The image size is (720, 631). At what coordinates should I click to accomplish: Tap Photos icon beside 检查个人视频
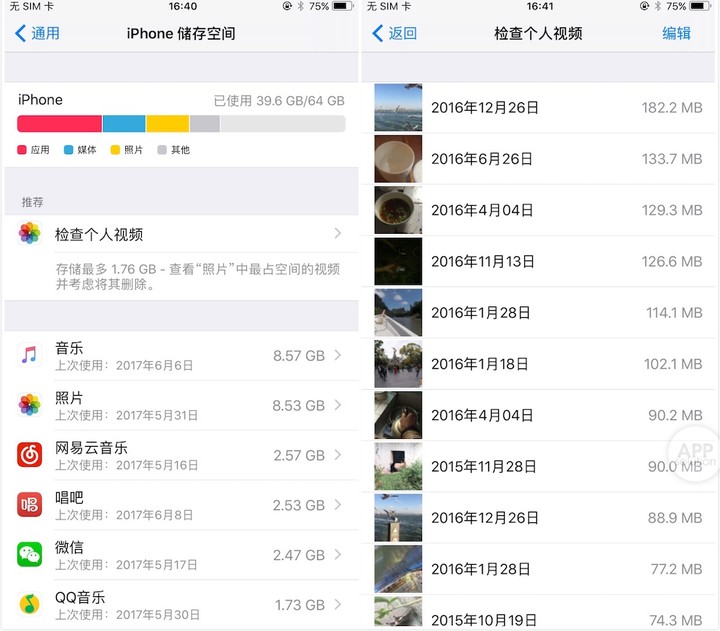coord(30,234)
